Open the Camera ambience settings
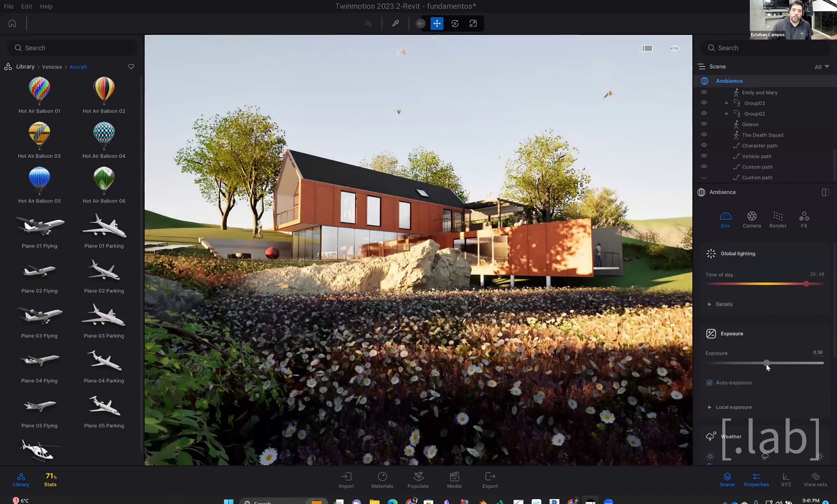This screenshot has width=837, height=504. tap(752, 220)
